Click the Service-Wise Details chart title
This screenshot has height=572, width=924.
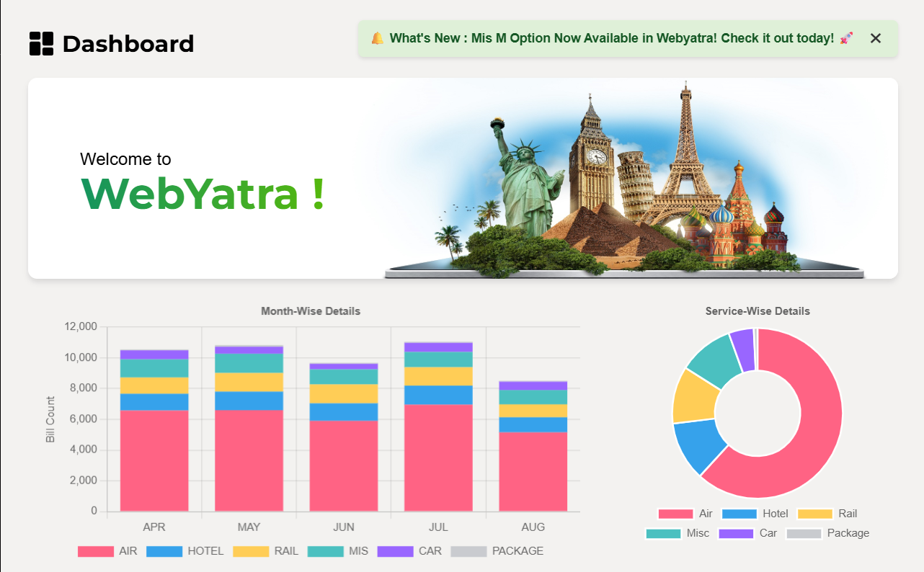(758, 311)
